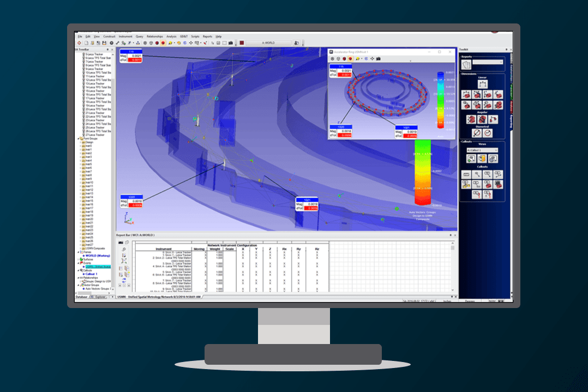The image size is (588, 392).
Task: Click the New file icon on the toolbar
Action: [86, 43]
